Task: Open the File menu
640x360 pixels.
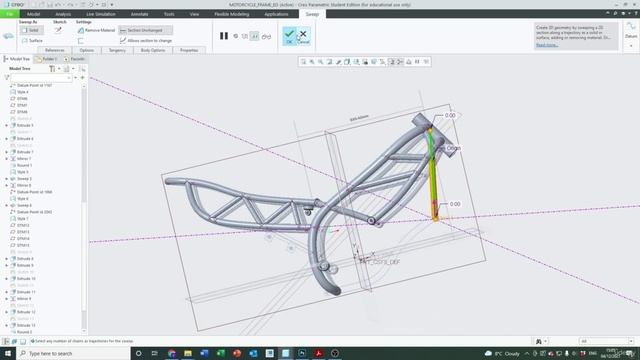Action: (x=9, y=14)
